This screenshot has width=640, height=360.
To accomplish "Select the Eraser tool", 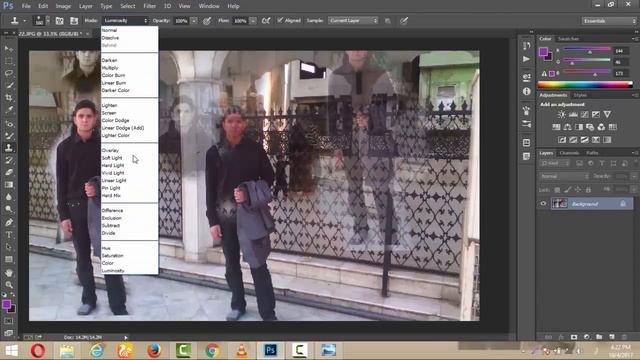I will coord(9,172).
